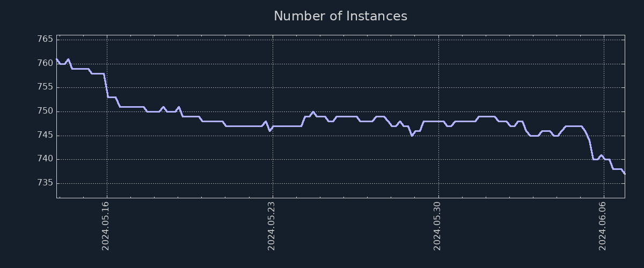644x268 pixels.
Task: Click the 735 y-axis label
Action: 45,183
